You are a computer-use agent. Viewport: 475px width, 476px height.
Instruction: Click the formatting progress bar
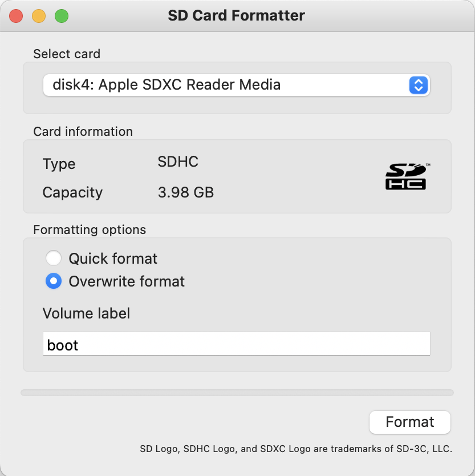click(237, 393)
